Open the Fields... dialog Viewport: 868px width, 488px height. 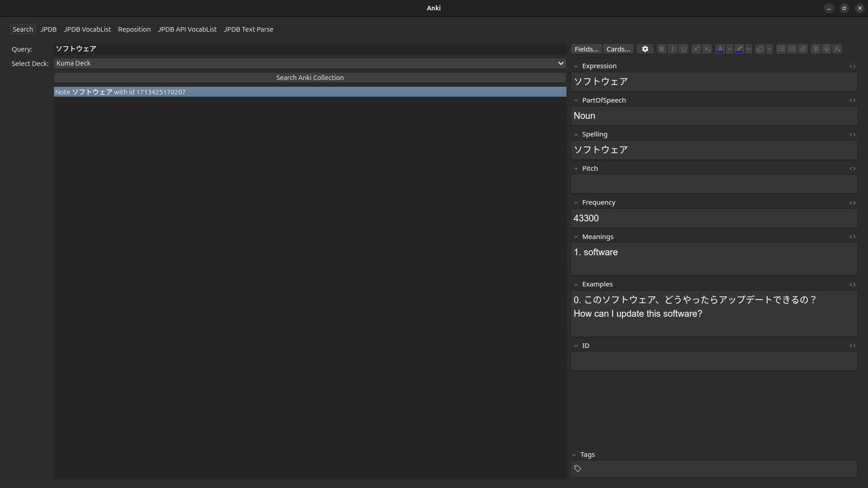click(x=586, y=49)
